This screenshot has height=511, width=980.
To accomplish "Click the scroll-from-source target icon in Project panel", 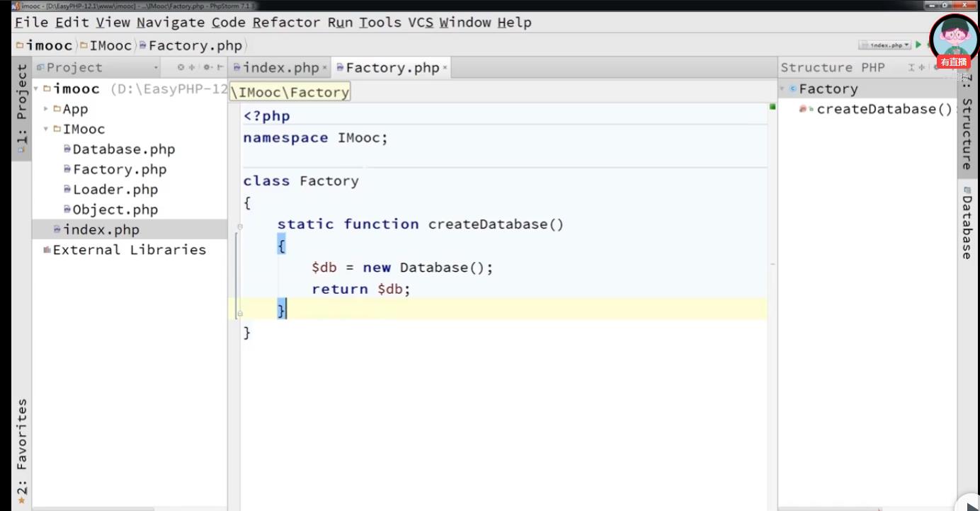I will click(181, 68).
